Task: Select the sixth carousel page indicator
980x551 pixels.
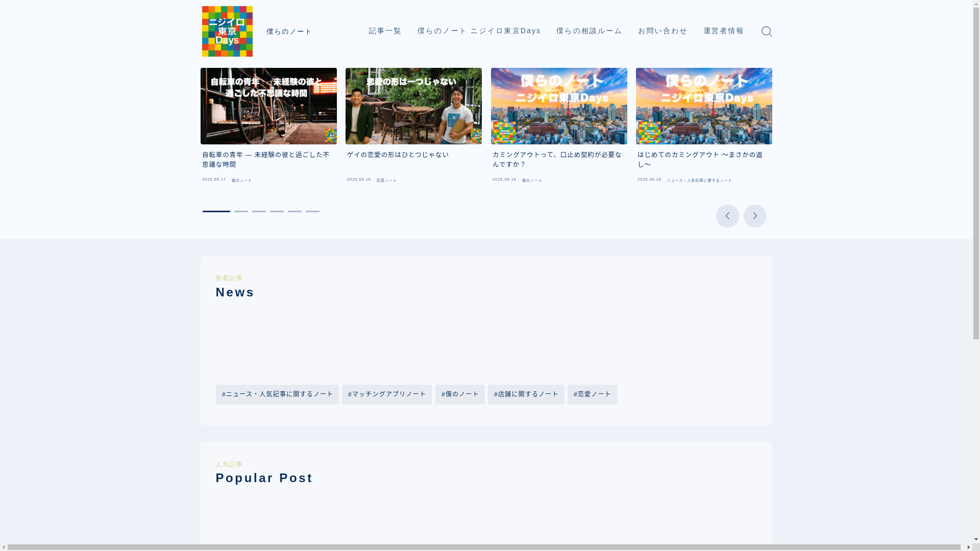Action: pyautogui.click(x=312, y=211)
